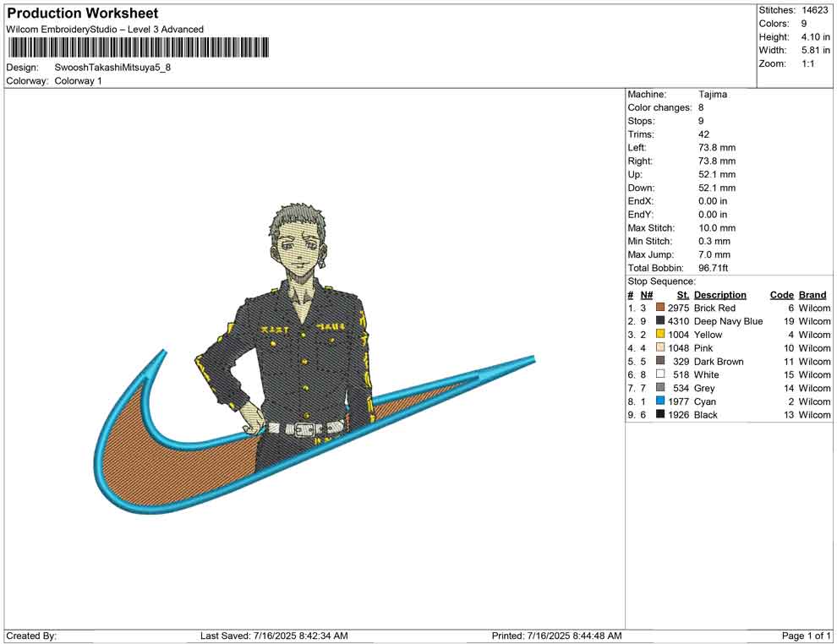Select the Max Jump value "7.0 mm"
837x644 pixels.
714,254
